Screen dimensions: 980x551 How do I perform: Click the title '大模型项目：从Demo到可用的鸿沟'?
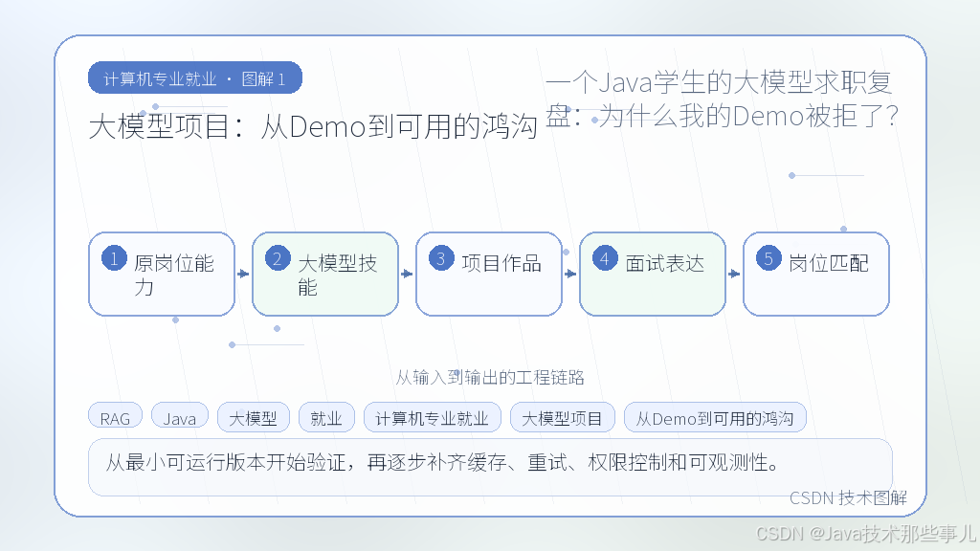(313, 126)
